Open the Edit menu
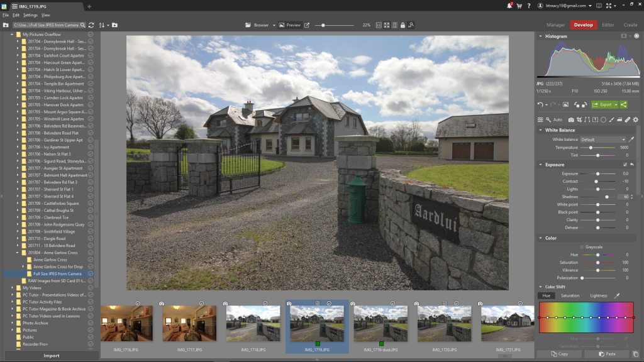The width and height of the screenshot is (644, 362). (16, 15)
